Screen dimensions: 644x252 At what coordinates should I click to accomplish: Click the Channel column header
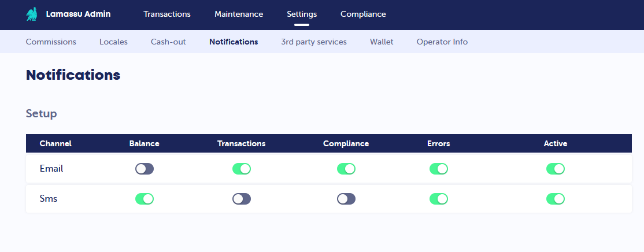(x=55, y=144)
